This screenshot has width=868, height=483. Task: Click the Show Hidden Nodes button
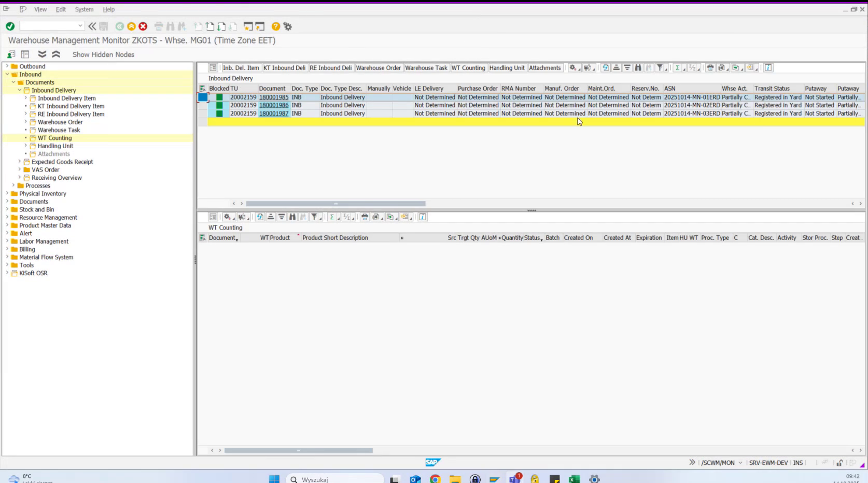[x=103, y=54]
